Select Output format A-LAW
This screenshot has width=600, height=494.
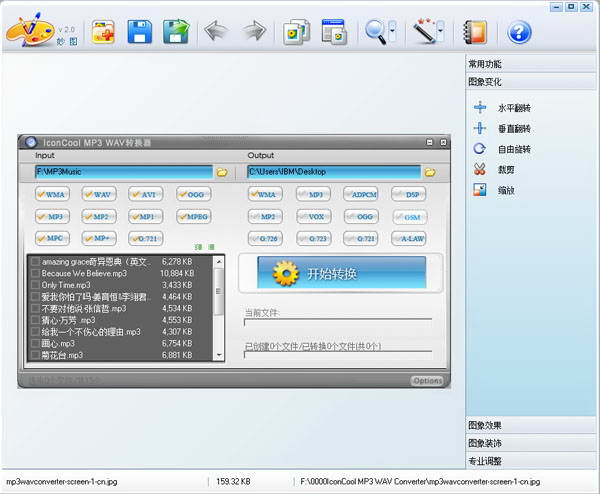pyautogui.click(x=409, y=238)
